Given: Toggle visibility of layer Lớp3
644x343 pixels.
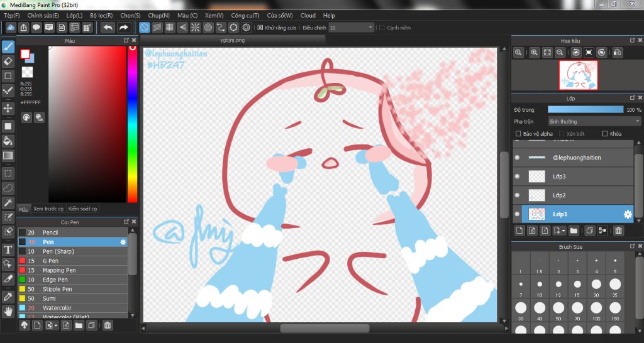Looking at the screenshot, I should click(x=517, y=177).
